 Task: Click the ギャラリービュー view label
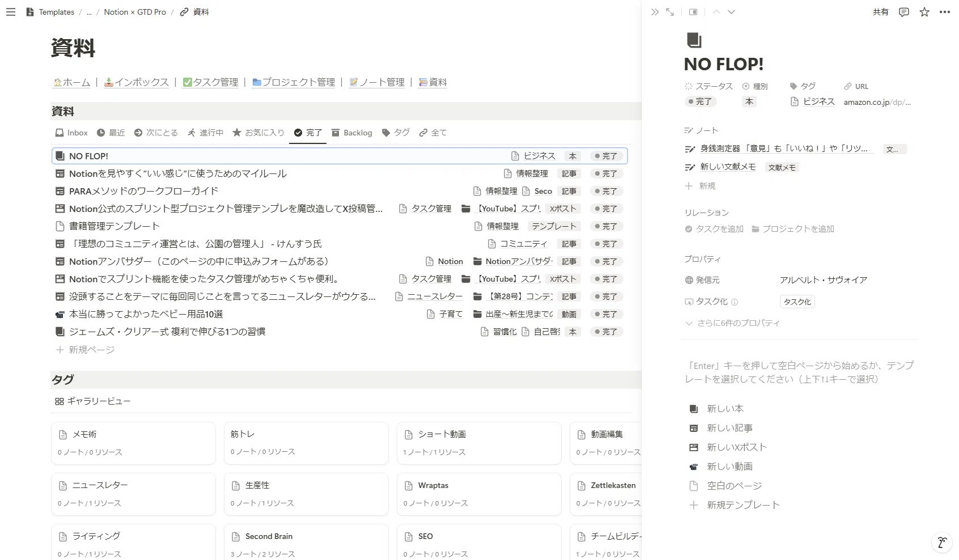pyautogui.click(x=92, y=401)
